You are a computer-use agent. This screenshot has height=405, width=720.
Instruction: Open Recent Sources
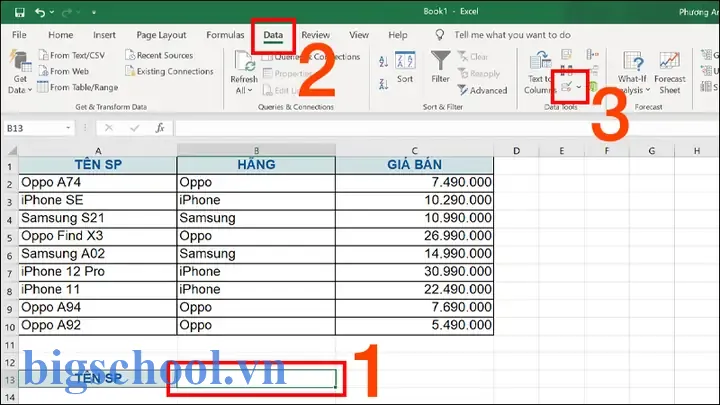click(x=159, y=55)
